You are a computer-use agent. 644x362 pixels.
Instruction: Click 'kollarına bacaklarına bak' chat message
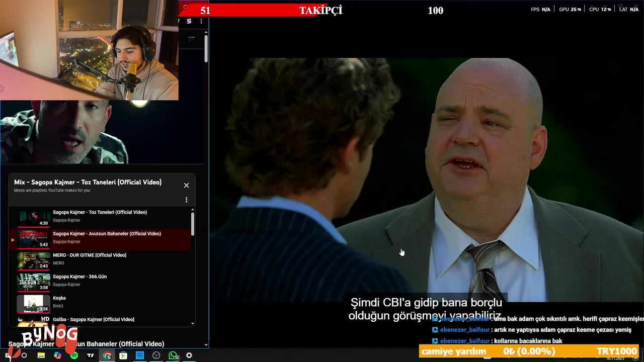[x=528, y=341]
